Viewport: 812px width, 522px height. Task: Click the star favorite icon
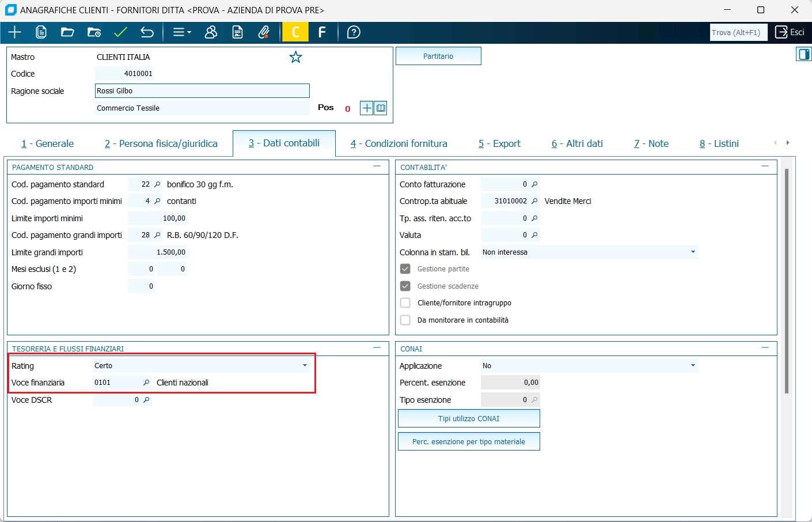click(x=295, y=57)
